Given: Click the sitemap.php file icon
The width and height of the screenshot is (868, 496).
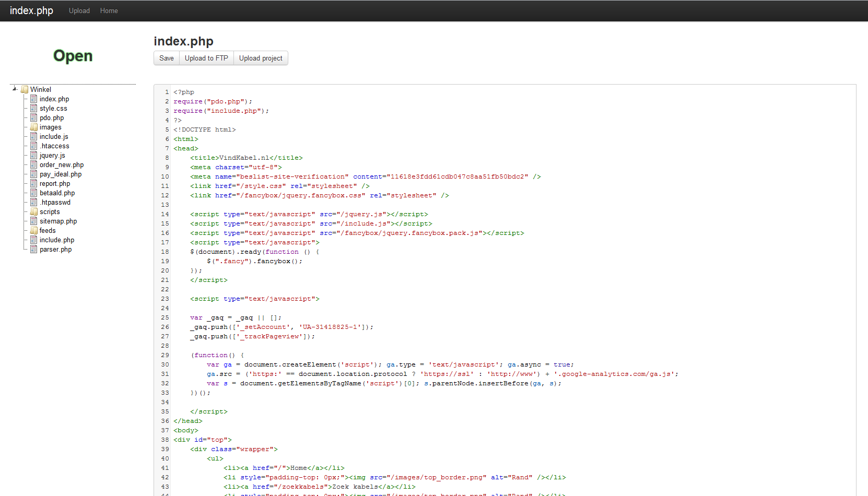Looking at the screenshot, I should [x=34, y=221].
